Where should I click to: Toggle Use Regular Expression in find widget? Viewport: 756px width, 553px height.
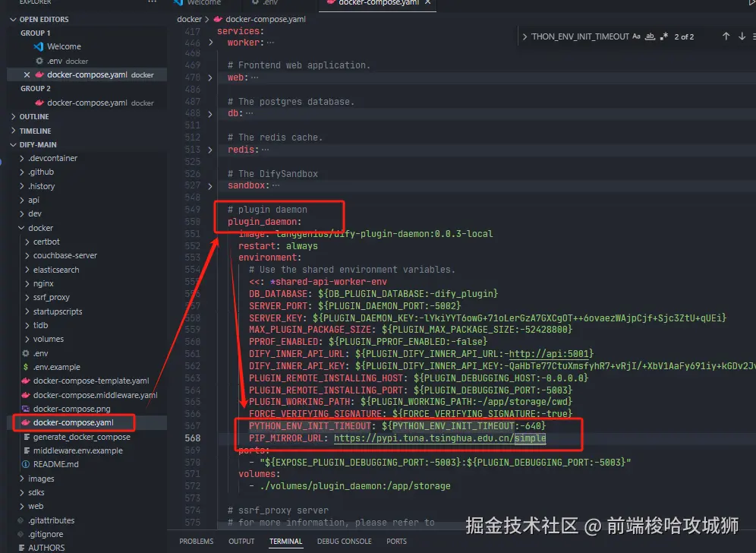[664, 36]
